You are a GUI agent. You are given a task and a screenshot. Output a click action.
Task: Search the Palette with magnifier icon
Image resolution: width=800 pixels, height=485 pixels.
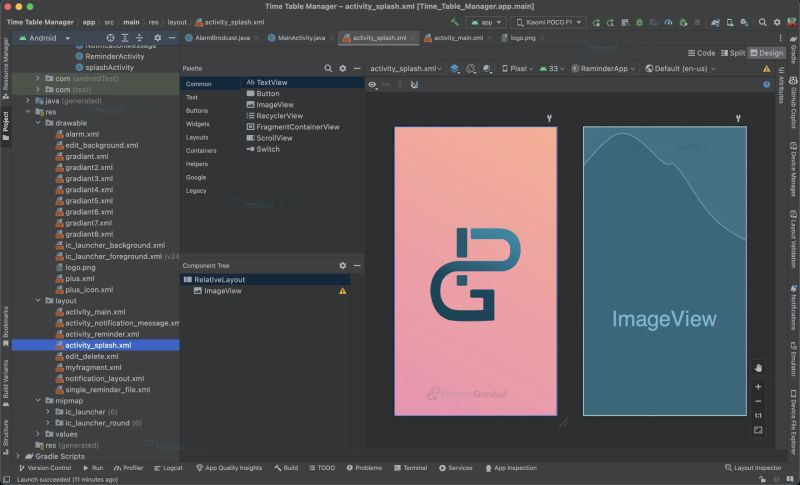[x=328, y=68]
